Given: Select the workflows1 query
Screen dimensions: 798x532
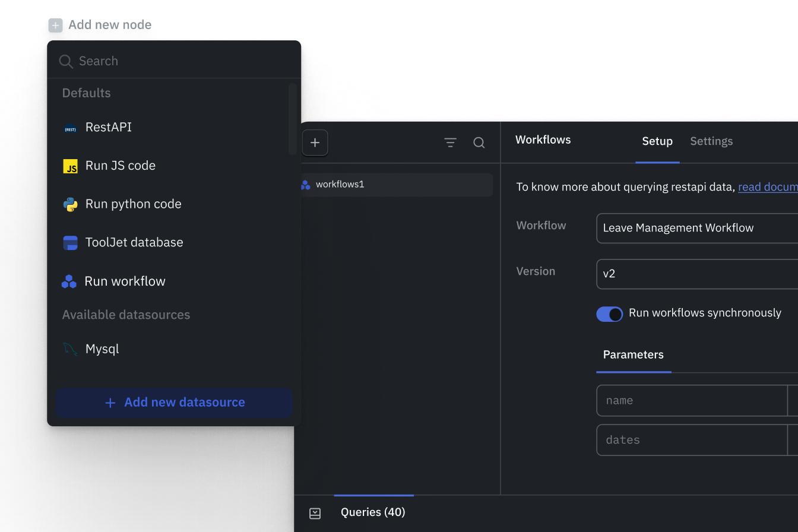Looking at the screenshot, I should pyautogui.click(x=397, y=185).
